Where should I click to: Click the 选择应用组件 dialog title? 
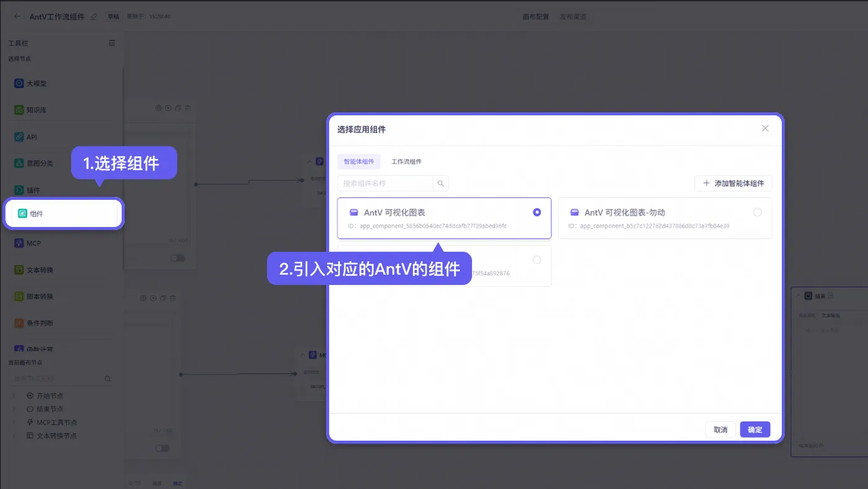pos(361,129)
